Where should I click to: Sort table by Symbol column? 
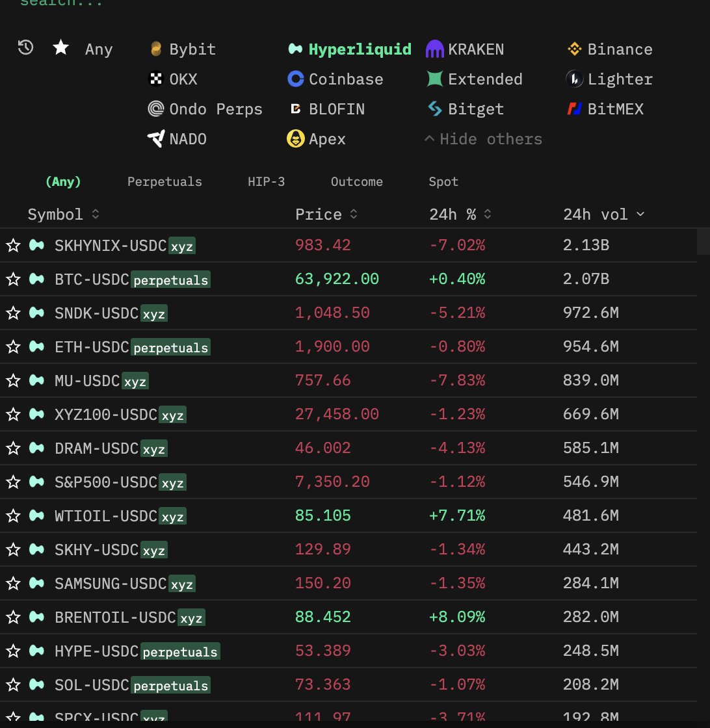tap(63, 214)
